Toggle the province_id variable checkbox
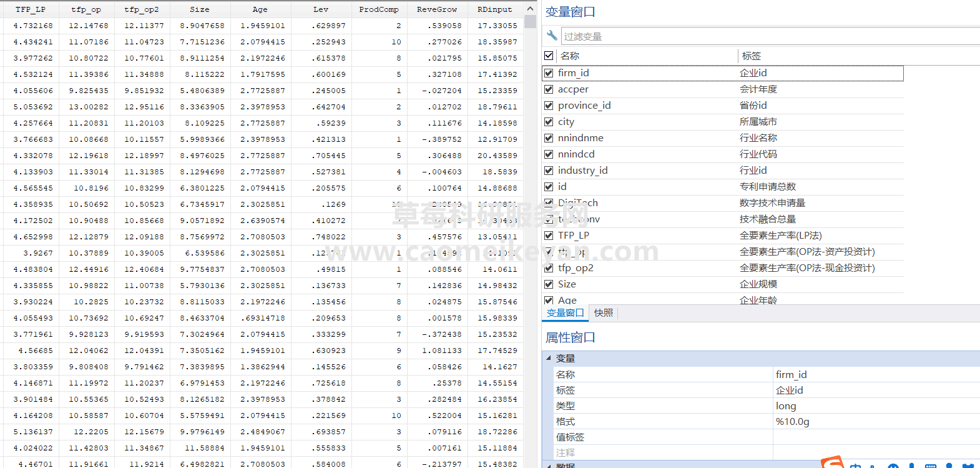 549,106
